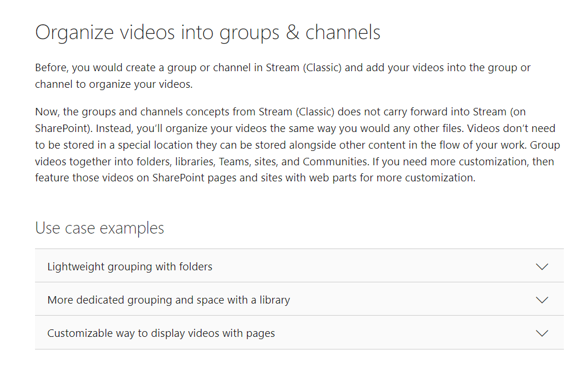Click the paragraph starting 'Now, the groups and channels'
This screenshot has height=369, width=588.
(297, 145)
